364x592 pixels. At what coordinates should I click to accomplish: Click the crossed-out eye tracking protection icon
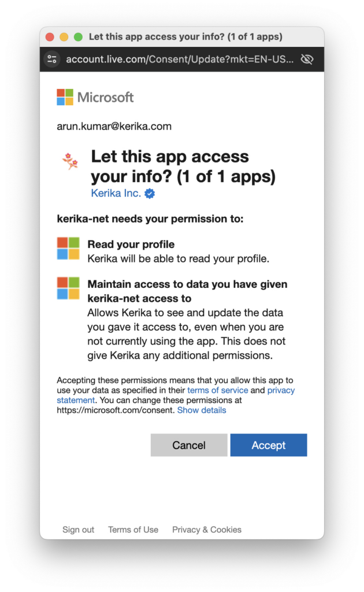[x=307, y=60]
